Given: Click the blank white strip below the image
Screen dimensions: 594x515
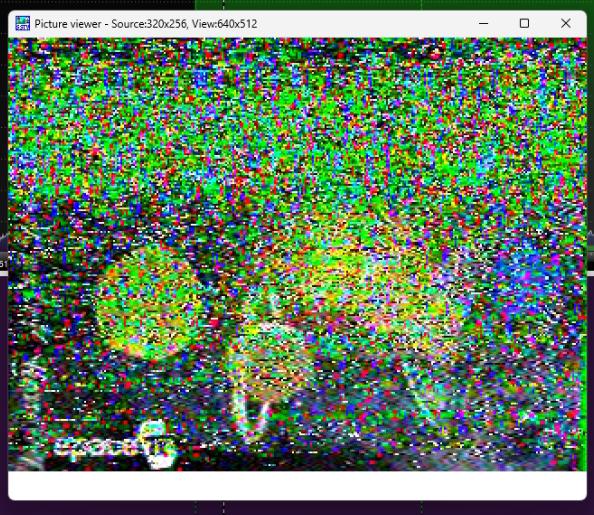Looking at the screenshot, I should [297, 485].
